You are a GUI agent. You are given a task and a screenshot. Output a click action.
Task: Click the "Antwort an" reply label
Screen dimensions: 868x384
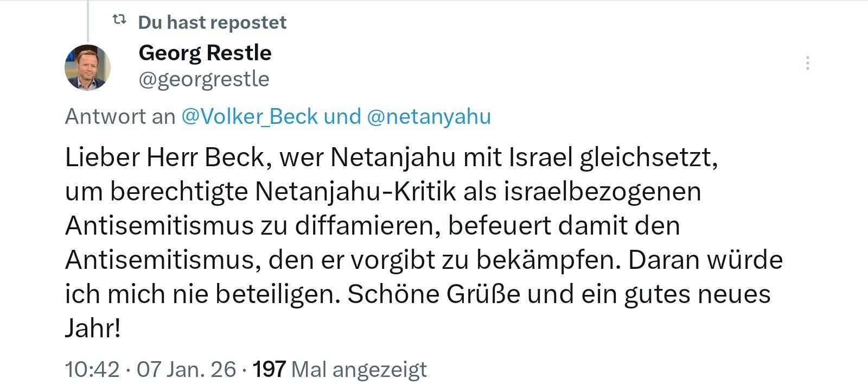[x=120, y=116]
